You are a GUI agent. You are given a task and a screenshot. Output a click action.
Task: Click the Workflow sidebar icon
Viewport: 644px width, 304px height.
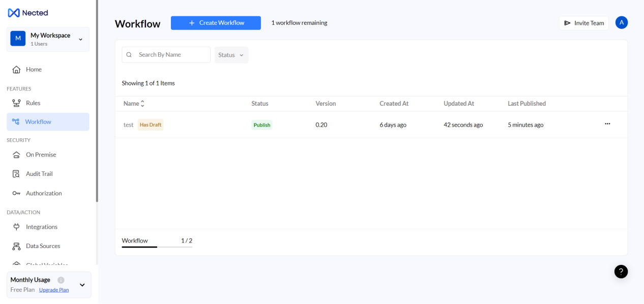(16, 121)
